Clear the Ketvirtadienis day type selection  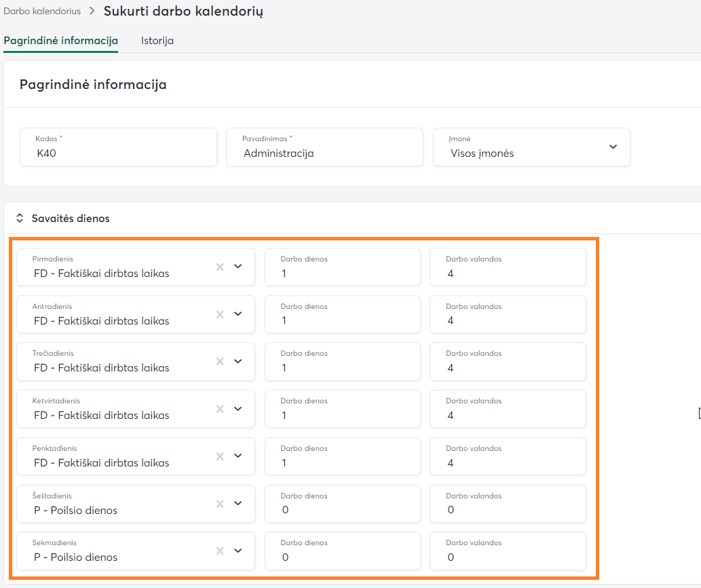pos(220,409)
